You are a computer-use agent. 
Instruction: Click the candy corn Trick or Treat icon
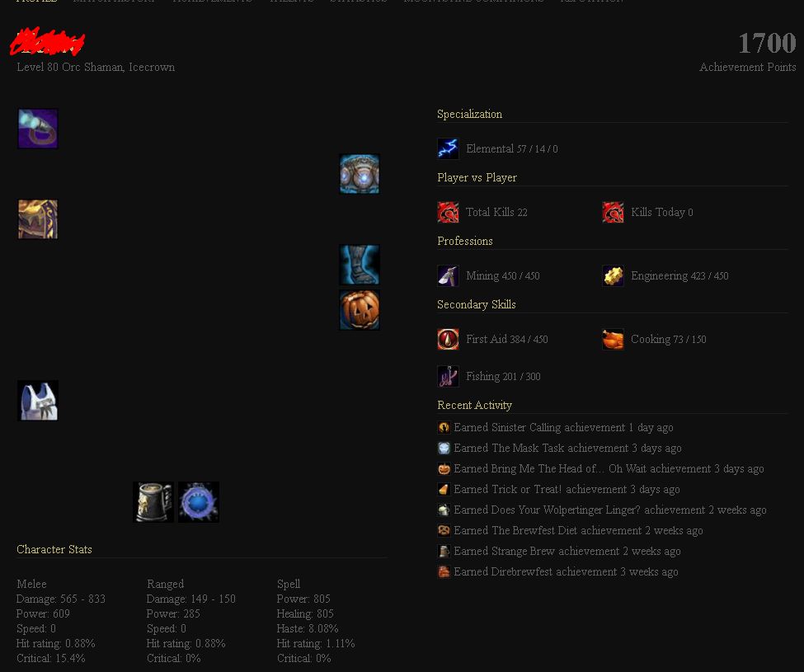point(444,490)
